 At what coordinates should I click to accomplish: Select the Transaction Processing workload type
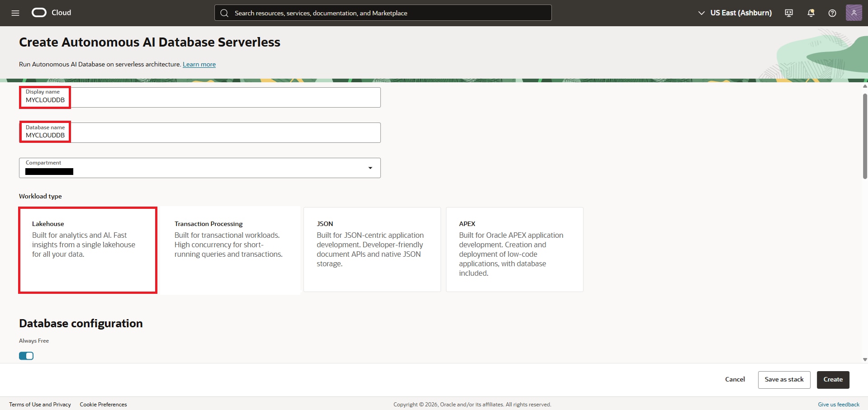[x=230, y=250]
